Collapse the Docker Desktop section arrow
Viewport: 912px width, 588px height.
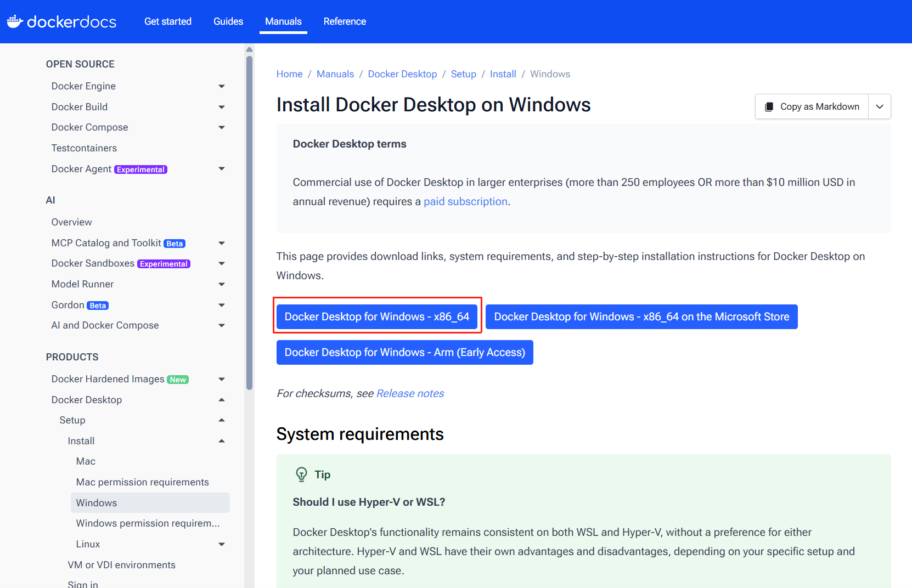point(222,400)
